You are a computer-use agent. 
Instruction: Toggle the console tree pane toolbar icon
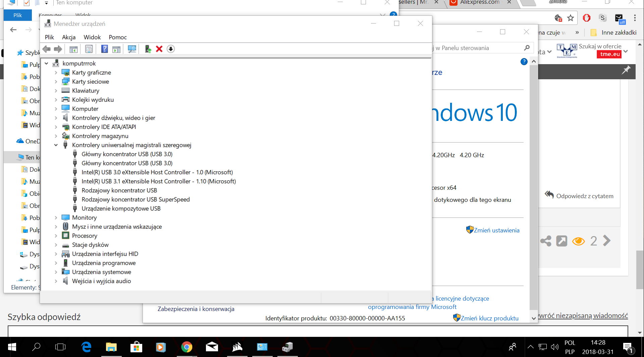point(73,49)
